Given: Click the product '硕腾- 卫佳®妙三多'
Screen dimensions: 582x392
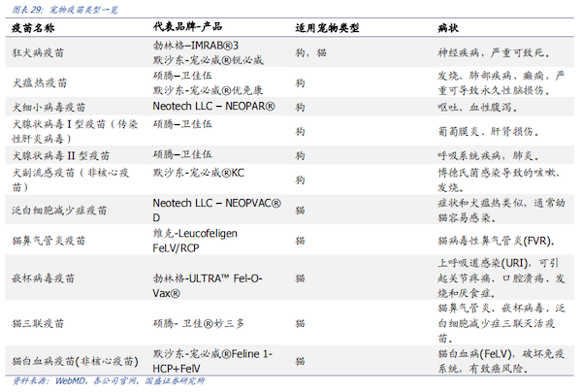Looking at the screenshot, I should [199, 323].
